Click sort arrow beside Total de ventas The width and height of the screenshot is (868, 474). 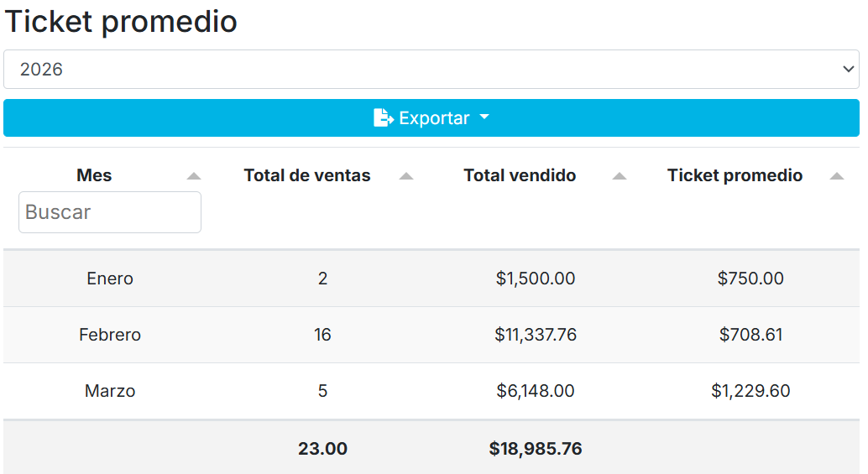tap(406, 176)
